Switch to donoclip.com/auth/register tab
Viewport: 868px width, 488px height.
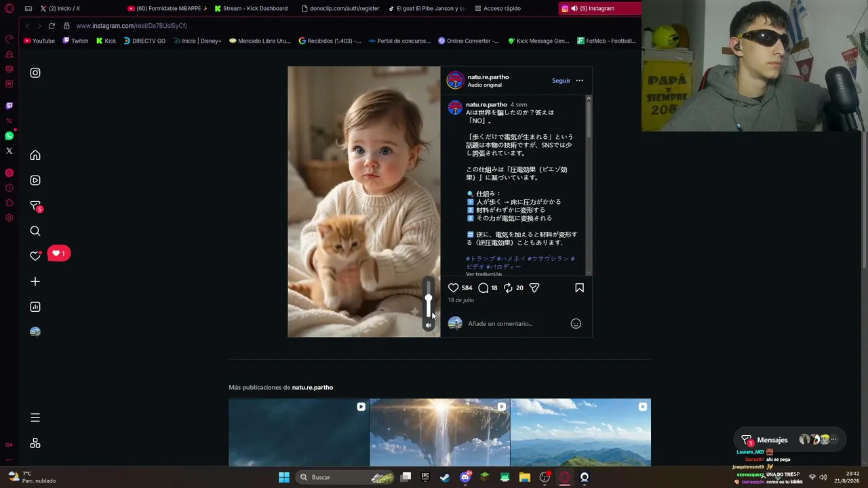(x=340, y=9)
